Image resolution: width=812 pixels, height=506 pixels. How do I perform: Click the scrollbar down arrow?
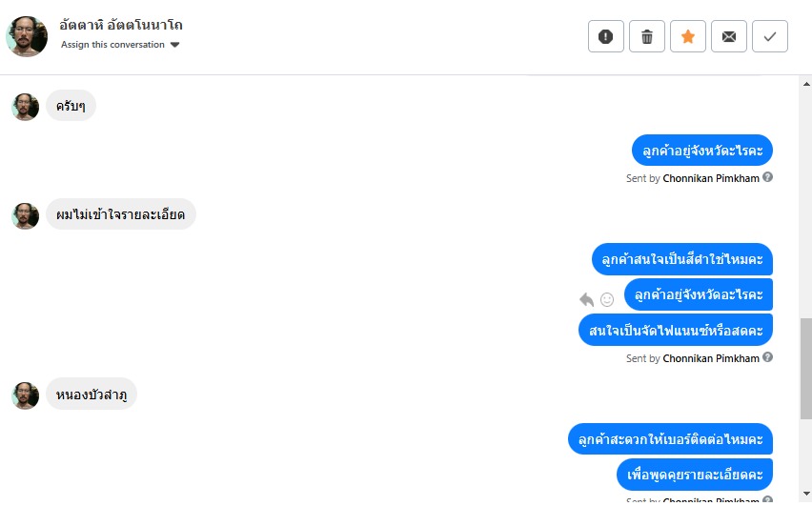pyautogui.click(x=805, y=495)
